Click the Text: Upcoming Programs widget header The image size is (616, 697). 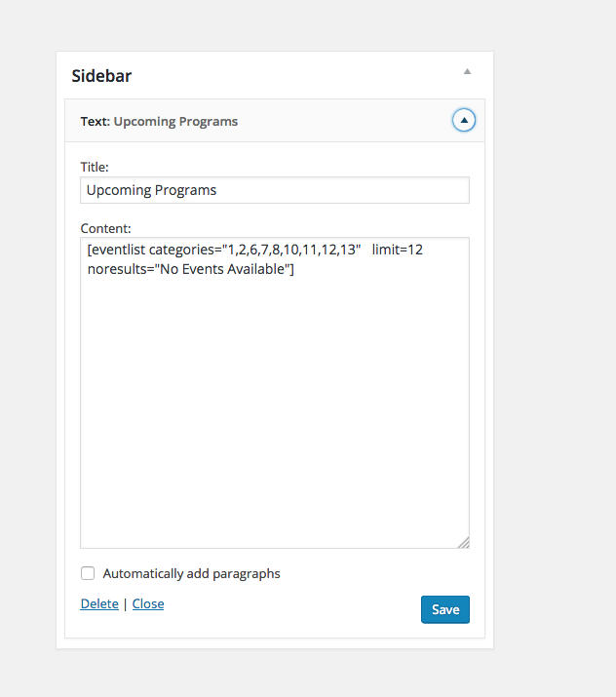click(175, 122)
